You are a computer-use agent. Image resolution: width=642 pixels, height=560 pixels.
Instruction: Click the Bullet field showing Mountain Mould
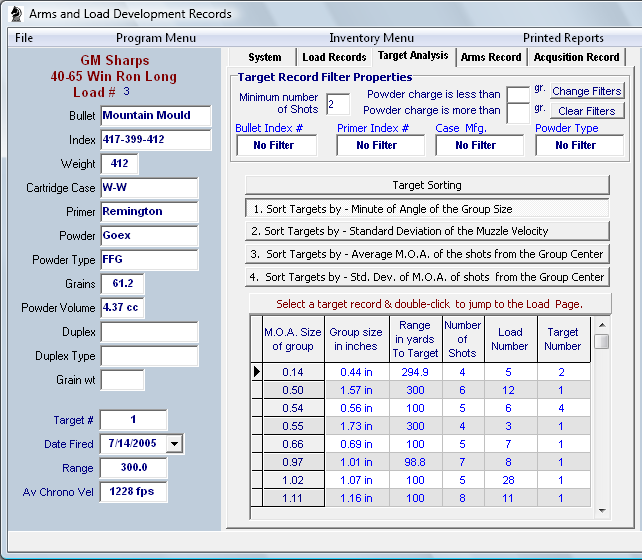(156, 115)
